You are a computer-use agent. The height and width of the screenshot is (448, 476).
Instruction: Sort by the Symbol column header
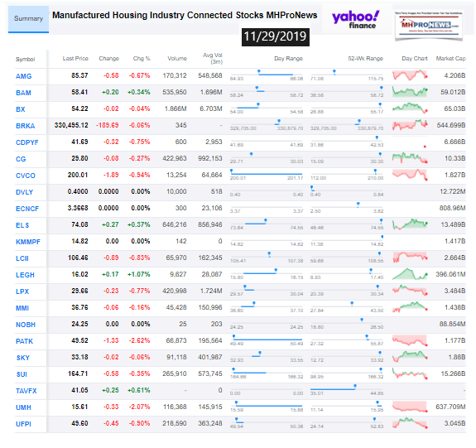[x=25, y=60]
